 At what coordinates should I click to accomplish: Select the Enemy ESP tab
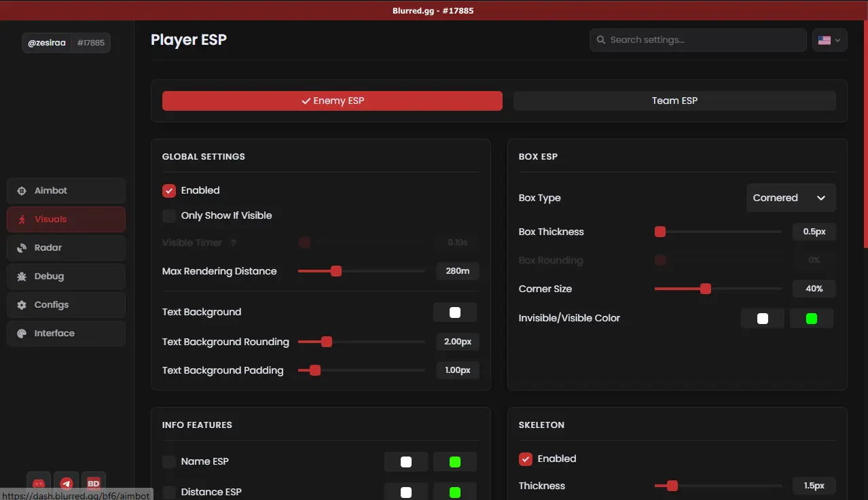332,101
